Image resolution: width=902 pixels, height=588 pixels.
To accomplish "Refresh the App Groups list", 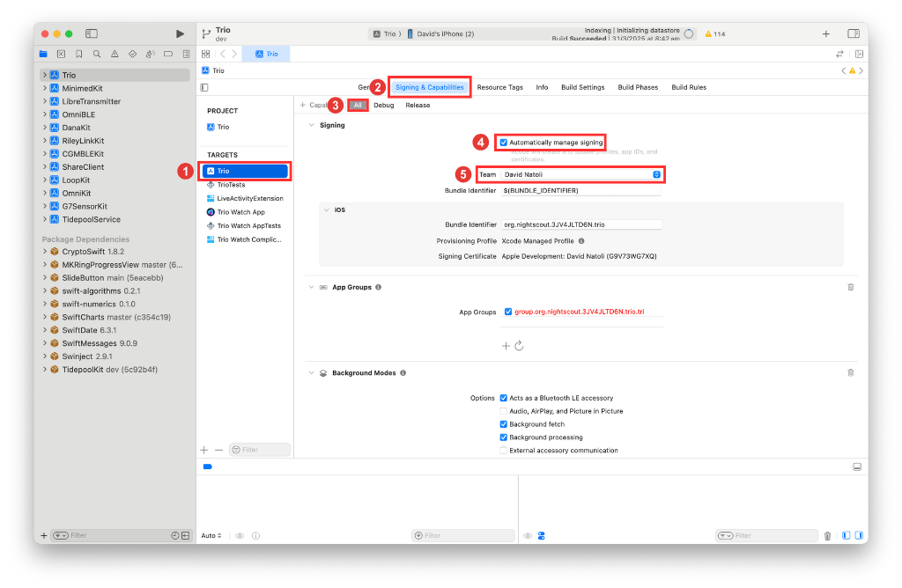I will [x=519, y=345].
